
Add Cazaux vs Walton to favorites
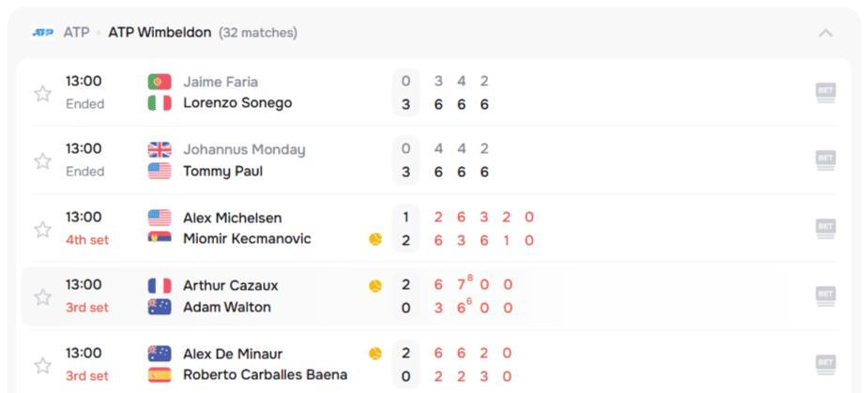(x=42, y=297)
